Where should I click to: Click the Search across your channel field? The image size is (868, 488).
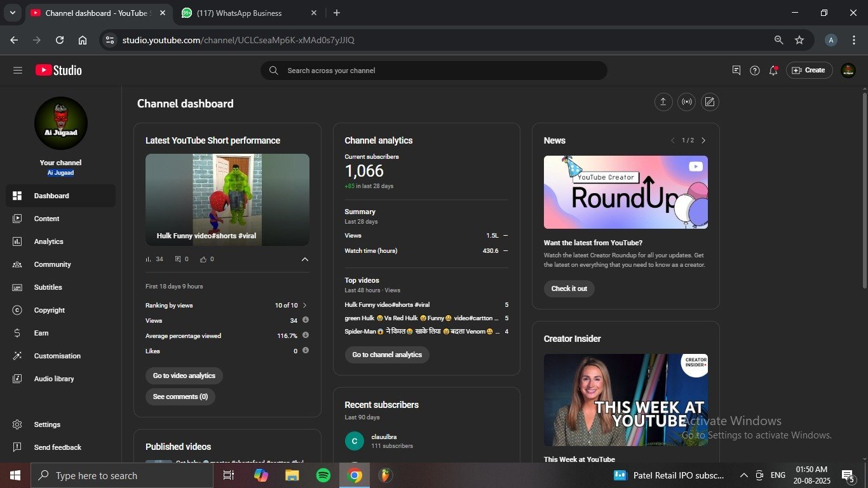(x=438, y=71)
